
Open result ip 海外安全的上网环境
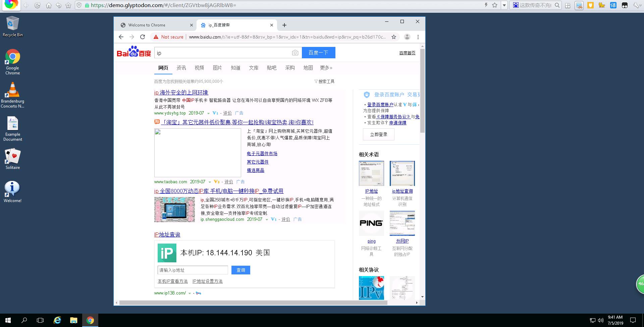click(181, 92)
